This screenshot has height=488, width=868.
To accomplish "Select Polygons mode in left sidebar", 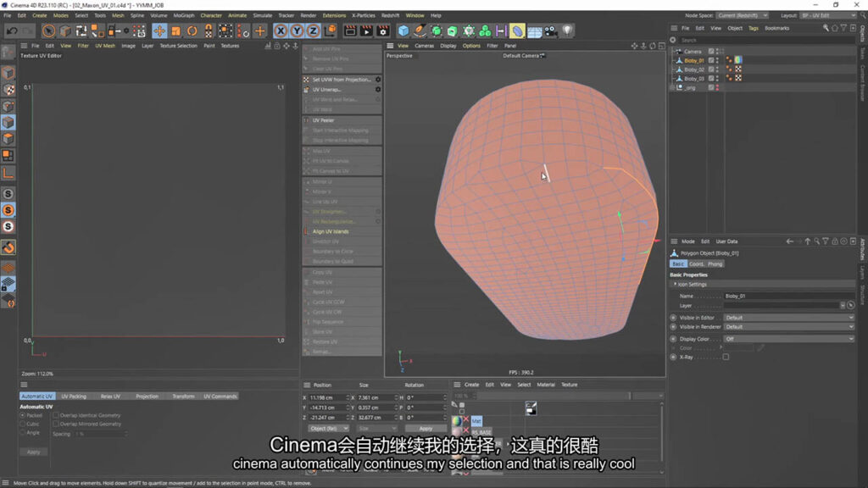I will [x=8, y=139].
